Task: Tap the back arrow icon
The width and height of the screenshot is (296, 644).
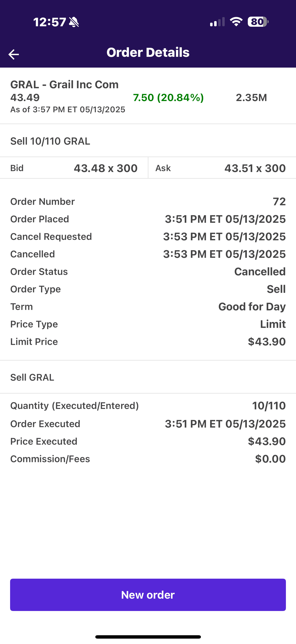Action: (13, 54)
